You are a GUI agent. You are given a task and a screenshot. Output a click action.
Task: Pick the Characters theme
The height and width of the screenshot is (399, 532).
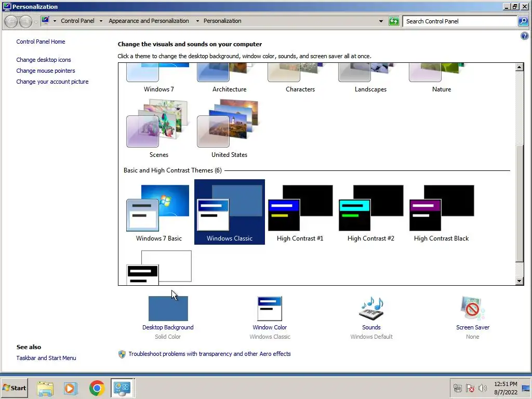coord(300,78)
